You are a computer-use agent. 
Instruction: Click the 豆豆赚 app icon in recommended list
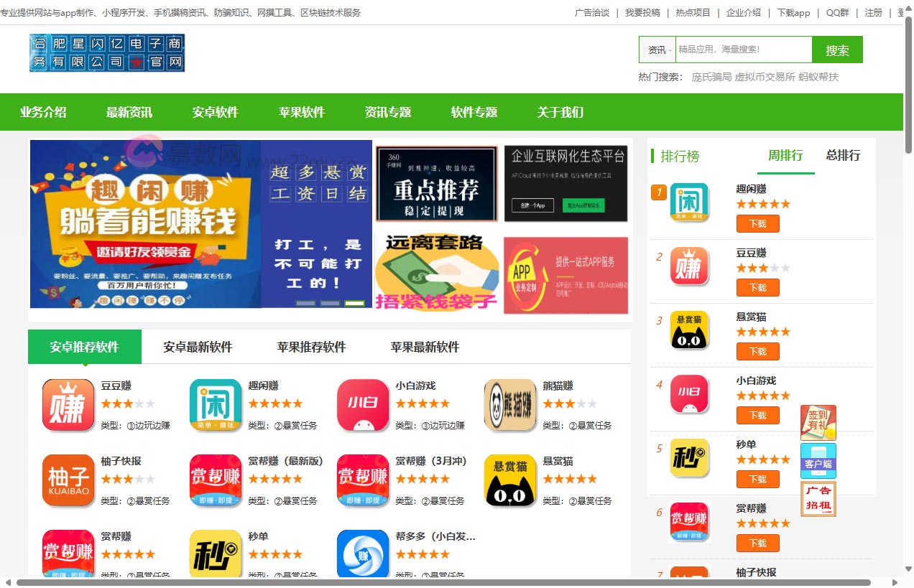[x=68, y=405]
